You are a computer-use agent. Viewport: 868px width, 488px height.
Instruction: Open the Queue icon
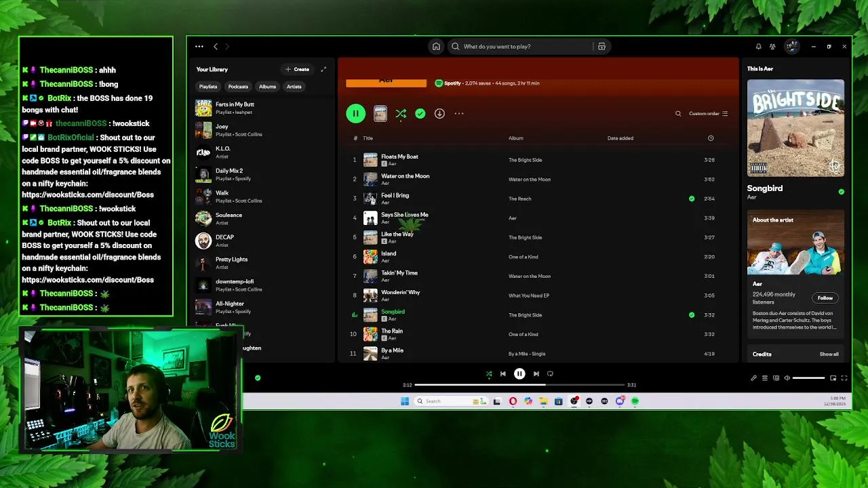tap(765, 378)
